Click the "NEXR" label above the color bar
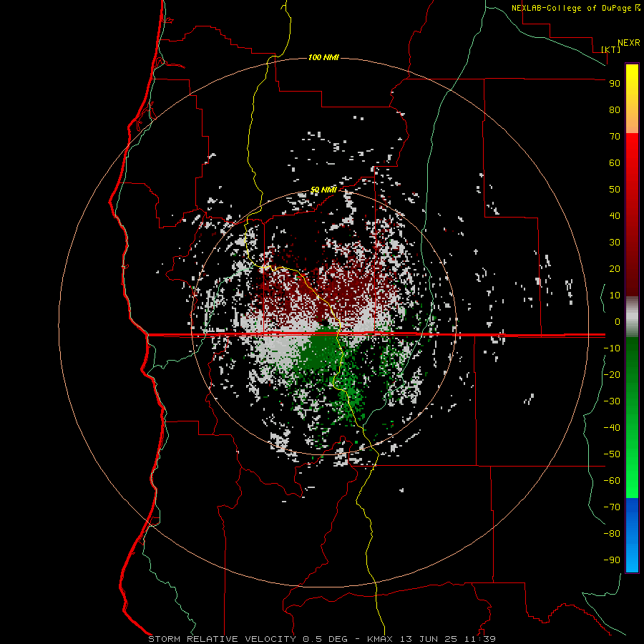 point(629,43)
